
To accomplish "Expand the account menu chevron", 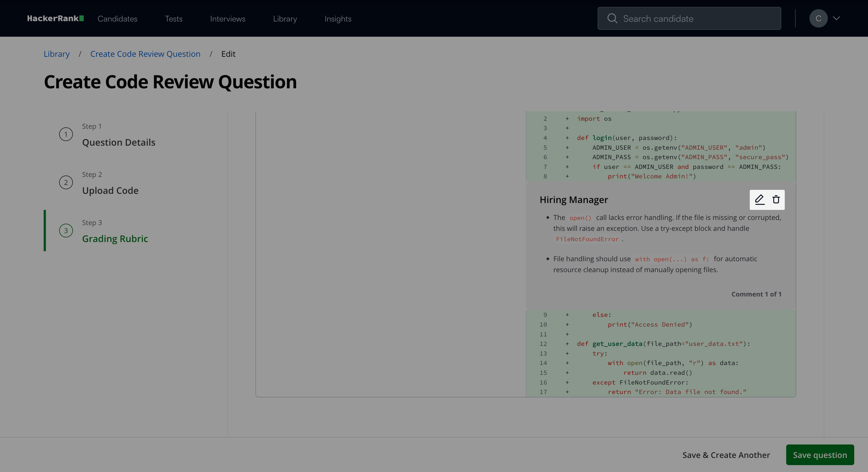I will pos(836,19).
